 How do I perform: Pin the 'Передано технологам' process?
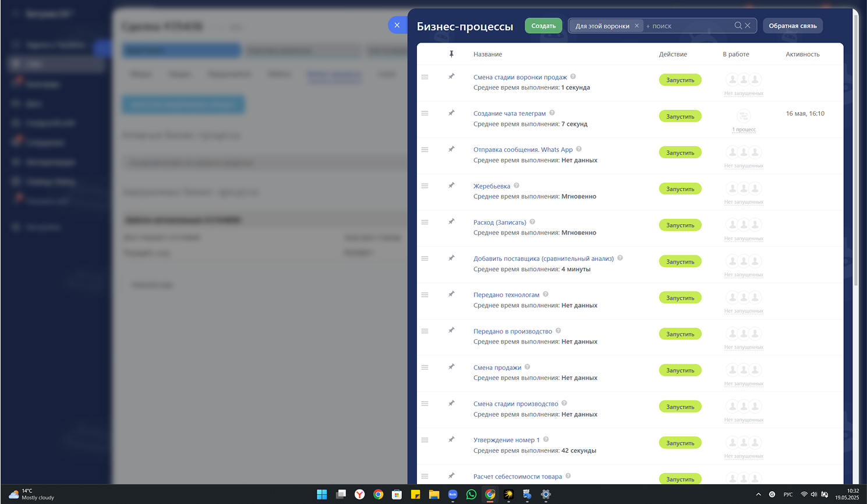point(451,294)
